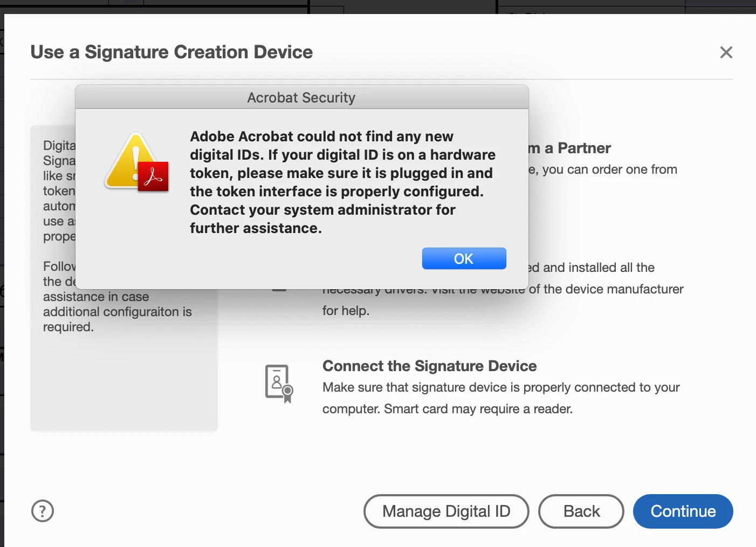Click the 'Acrobat Security' alert title bar
Viewport: 756px width, 547px height.
(x=301, y=97)
